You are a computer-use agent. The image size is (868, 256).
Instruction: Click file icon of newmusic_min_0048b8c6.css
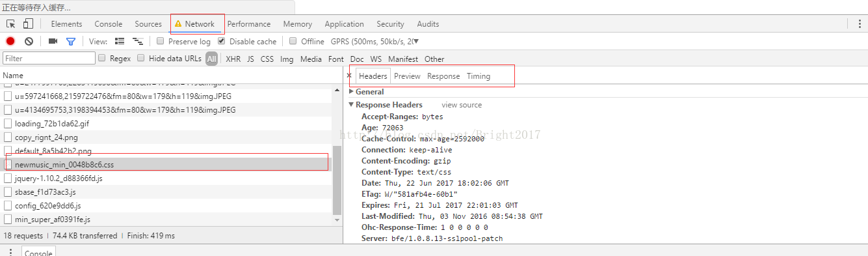[8, 165]
